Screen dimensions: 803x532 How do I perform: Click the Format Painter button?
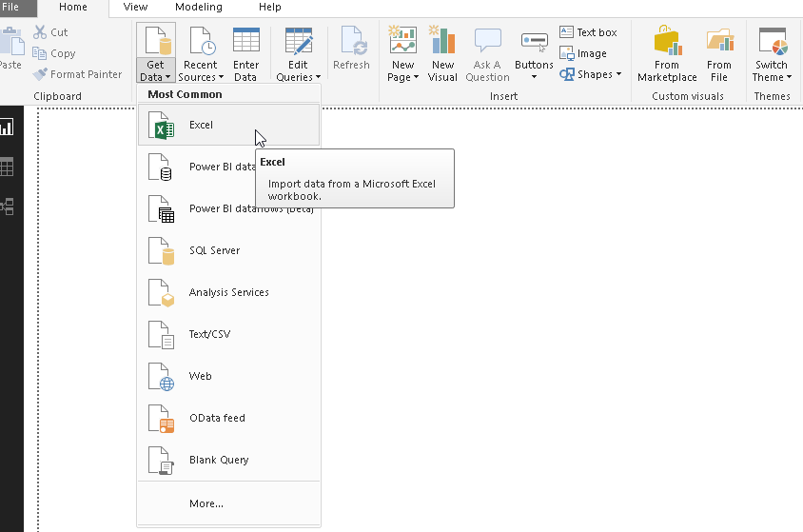click(x=77, y=74)
